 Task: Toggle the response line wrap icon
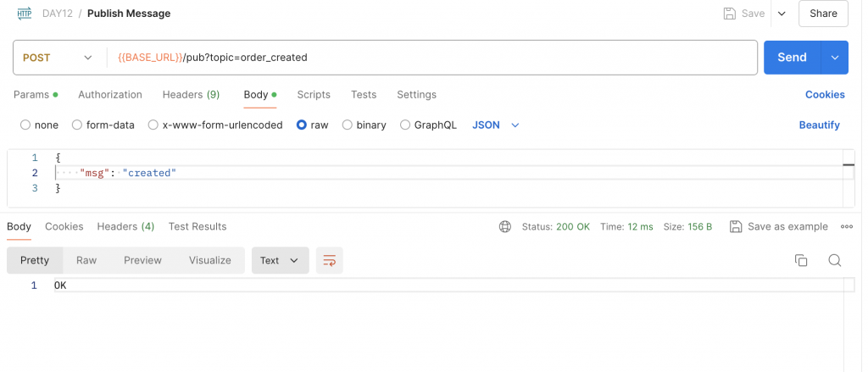click(330, 260)
